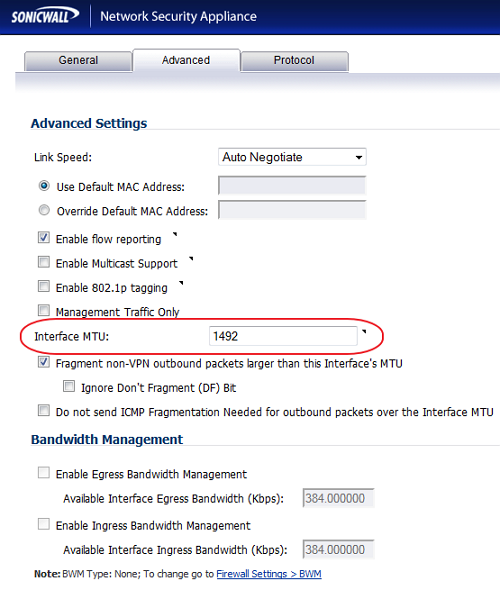Click the Override Default MAC Address field
Viewport: 500px width, 608px height.
292,210
